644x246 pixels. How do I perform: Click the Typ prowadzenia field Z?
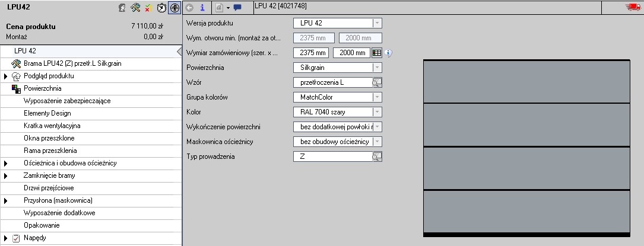332,156
